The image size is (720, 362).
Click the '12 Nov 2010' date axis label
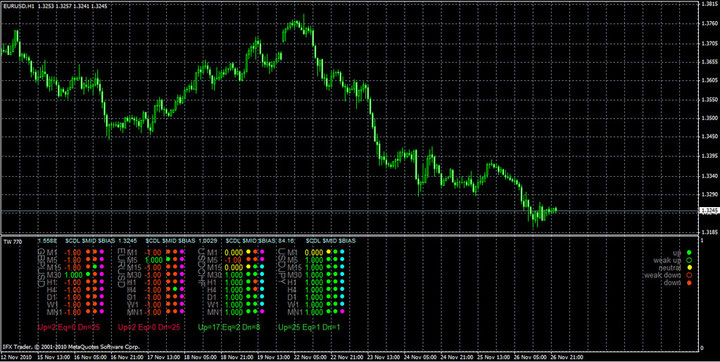coord(16,357)
